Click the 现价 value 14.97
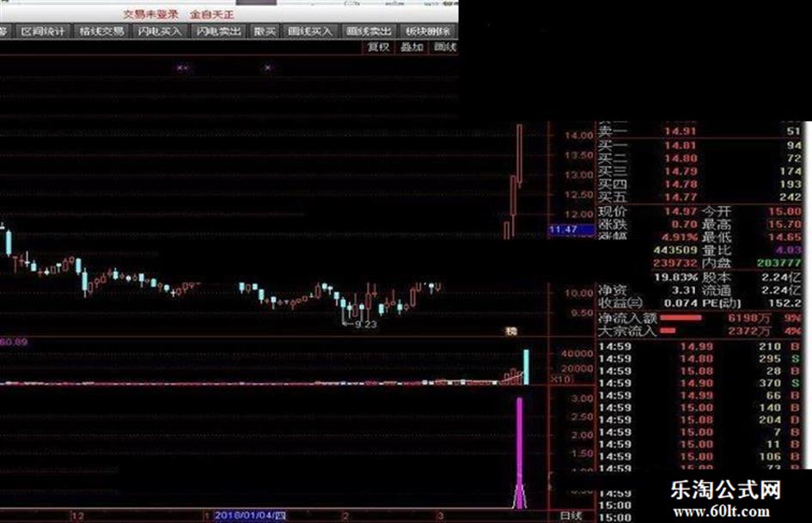This screenshot has width=812, height=523. [681, 211]
